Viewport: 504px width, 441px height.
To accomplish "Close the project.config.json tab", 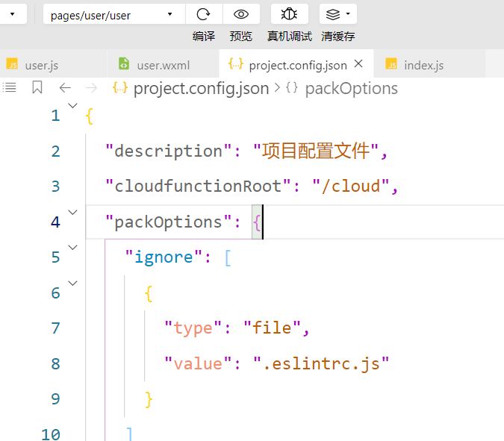I will pyautogui.click(x=358, y=63).
